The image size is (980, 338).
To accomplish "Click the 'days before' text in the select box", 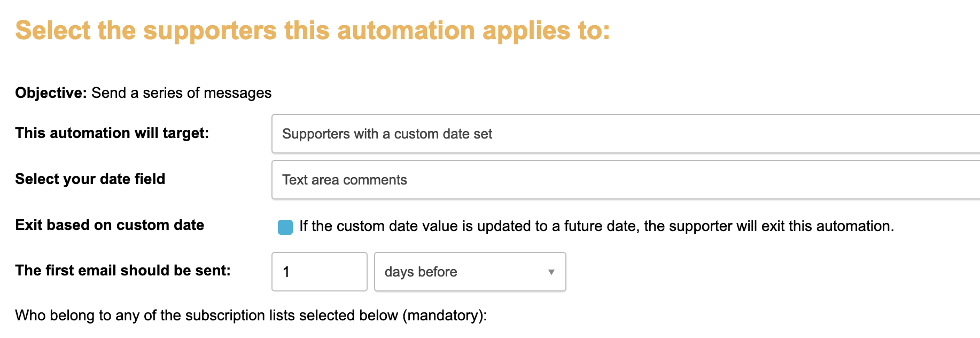I will click(421, 272).
